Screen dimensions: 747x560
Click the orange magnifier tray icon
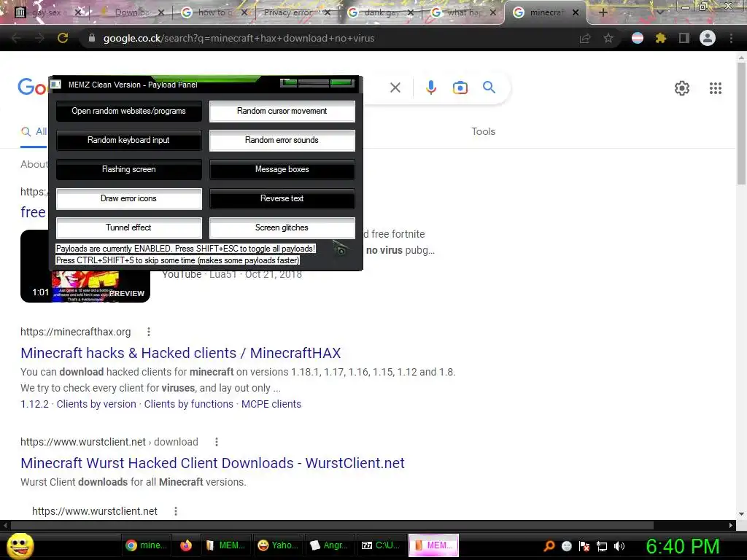pos(549,546)
